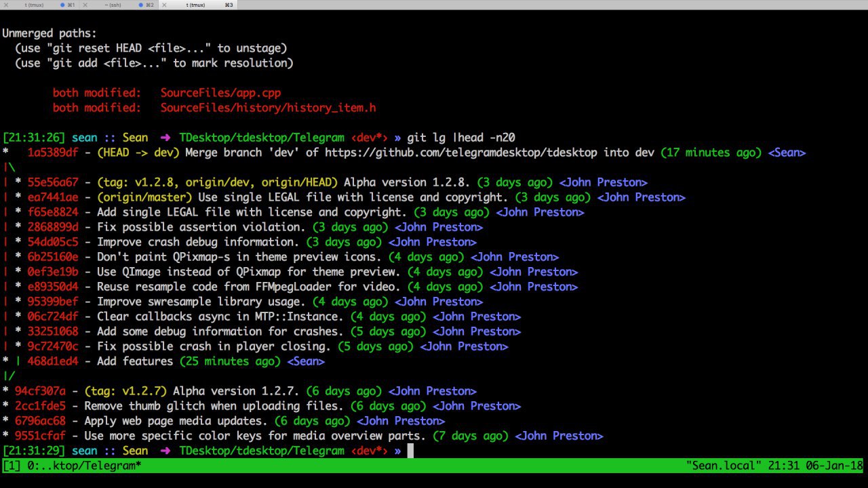
Task: Click 'Fix possible crash in player closing.' message
Action: pyautogui.click(x=214, y=346)
